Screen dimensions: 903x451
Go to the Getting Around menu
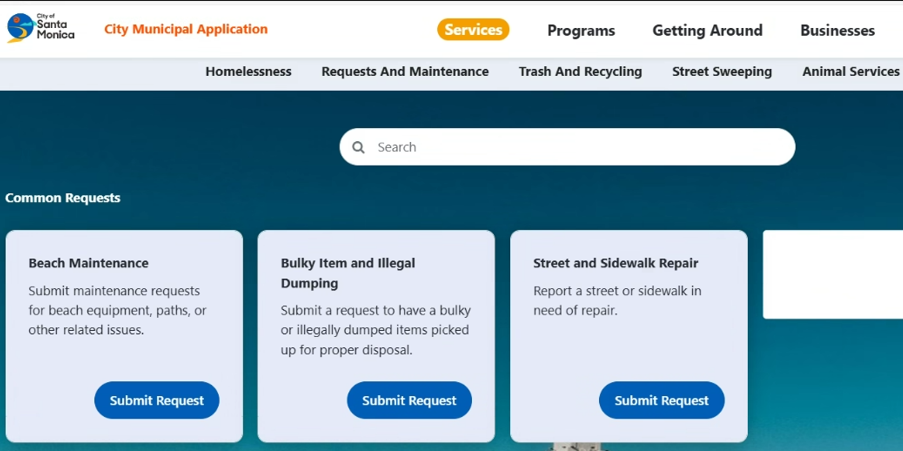point(707,31)
